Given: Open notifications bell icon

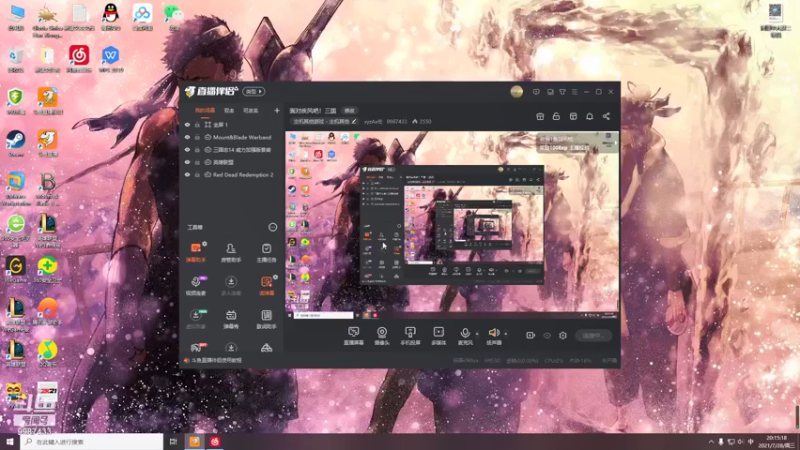Looking at the screenshot, I should tap(589, 116).
